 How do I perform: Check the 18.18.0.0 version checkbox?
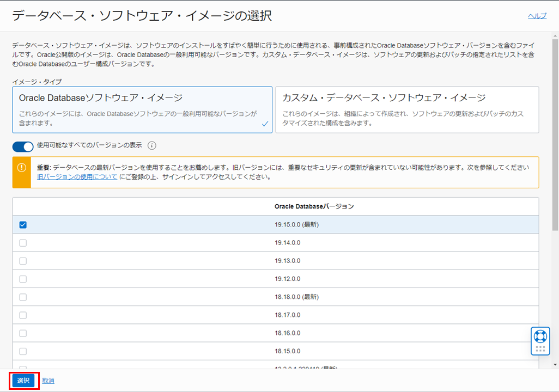point(23,297)
